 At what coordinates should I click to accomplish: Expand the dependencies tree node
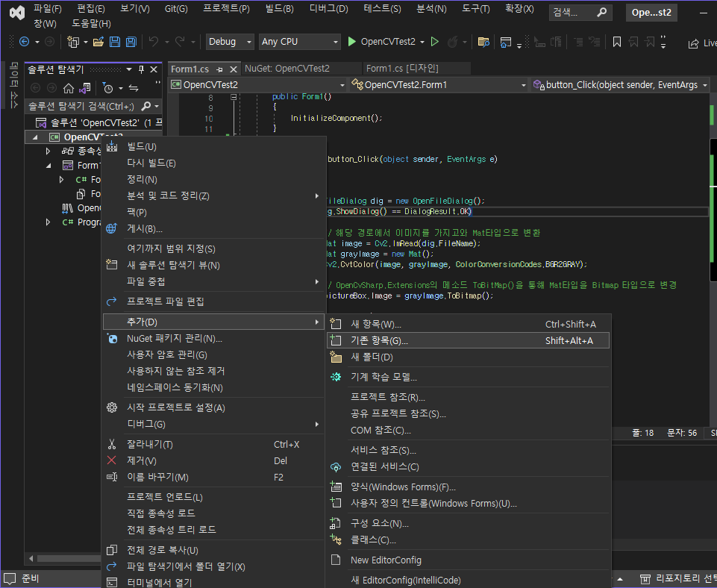click(48, 151)
